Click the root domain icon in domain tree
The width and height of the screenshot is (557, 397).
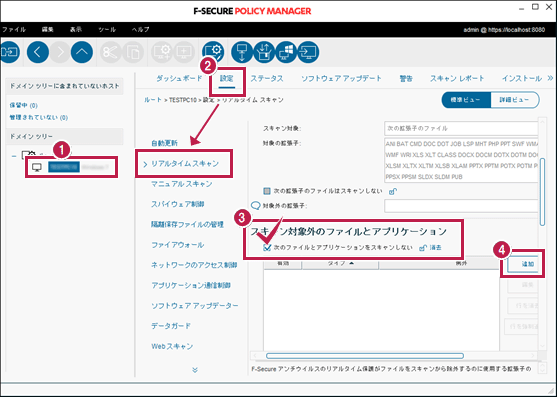[29, 155]
